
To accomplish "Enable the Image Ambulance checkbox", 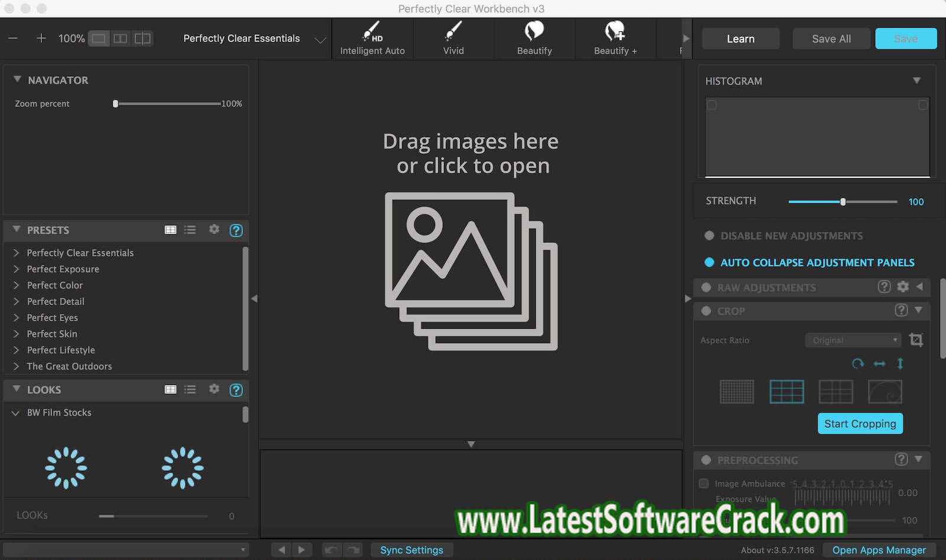I will pos(704,484).
